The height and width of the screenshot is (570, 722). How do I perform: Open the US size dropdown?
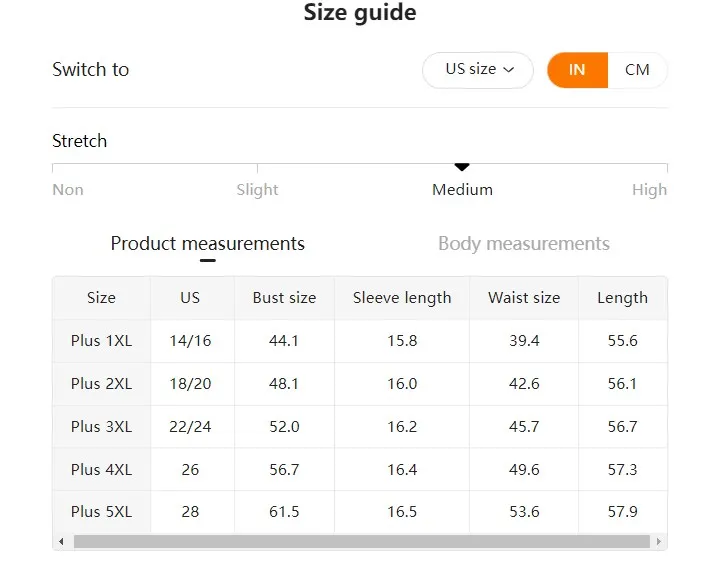[x=477, y=70]
